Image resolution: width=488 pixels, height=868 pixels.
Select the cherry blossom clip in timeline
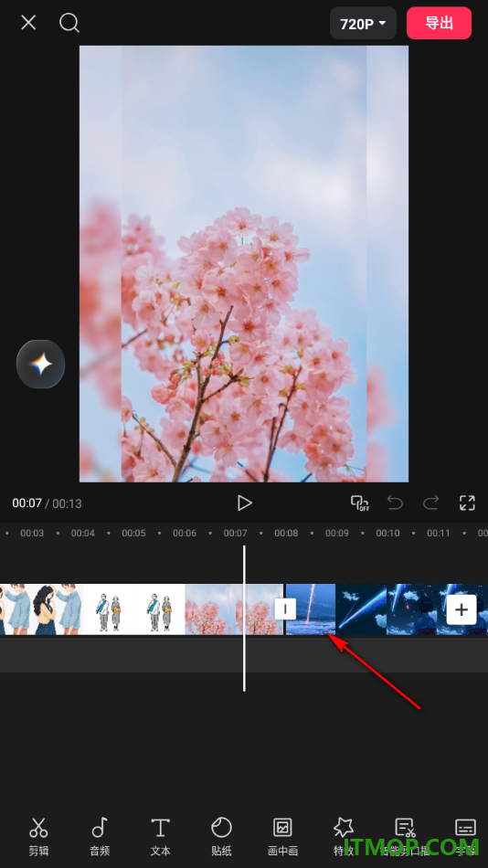(234, 609)
